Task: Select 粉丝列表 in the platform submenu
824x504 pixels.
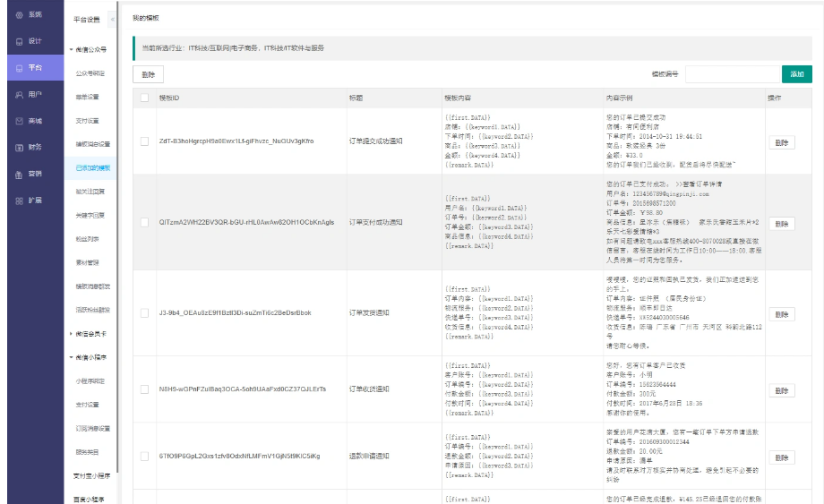Action: coord(87,239)
